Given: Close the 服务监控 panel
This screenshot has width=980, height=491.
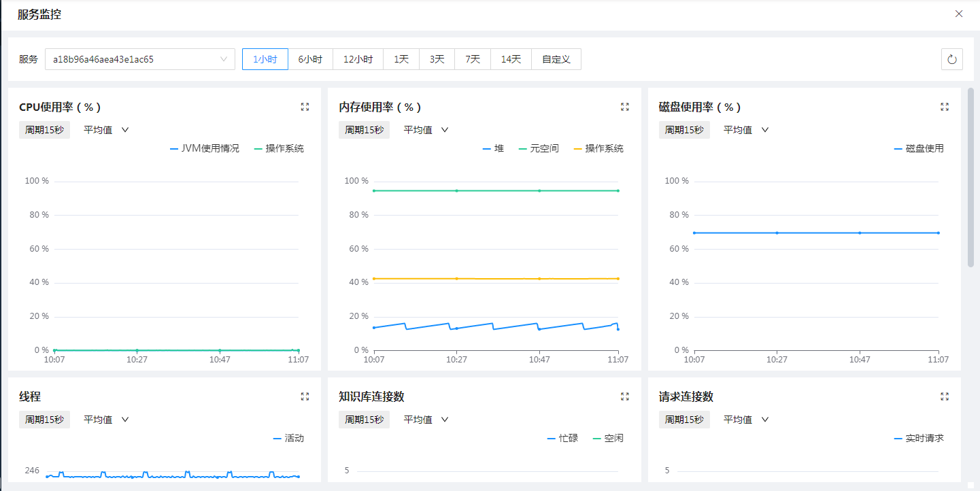Looking at the screenshot, I should [x=959, y=14].
